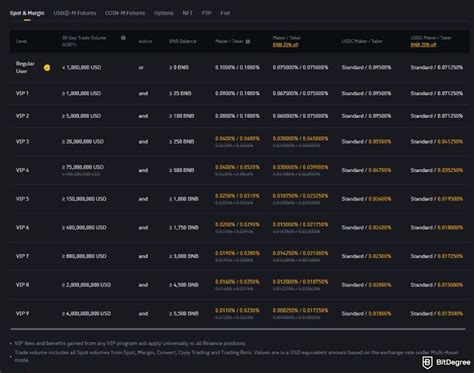Click the '≥ 4,000,000,000 USD' volume cell
474x373 pixels.
[x=86, y=314]
